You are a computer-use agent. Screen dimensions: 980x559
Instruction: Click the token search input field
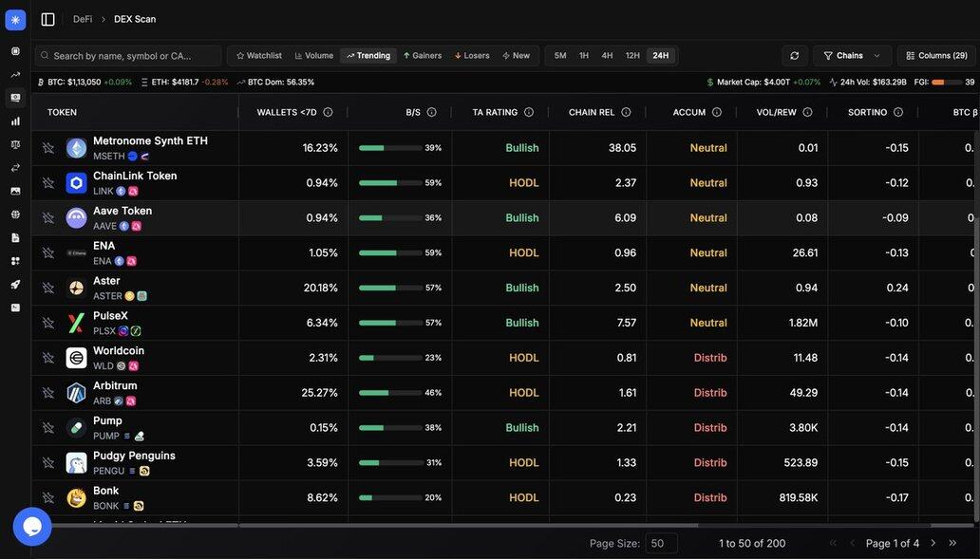pyautogui.click(x=128, y=56)
